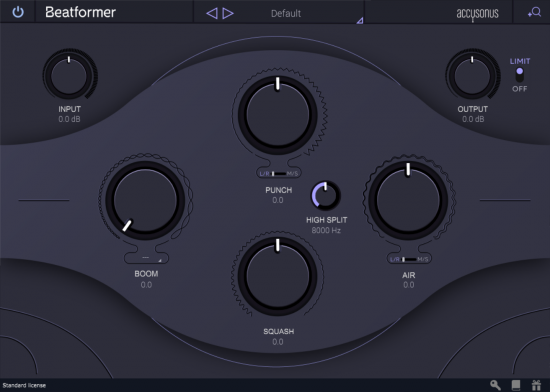Click the Input gain knob
550x392 pixels.
point(69,75)
